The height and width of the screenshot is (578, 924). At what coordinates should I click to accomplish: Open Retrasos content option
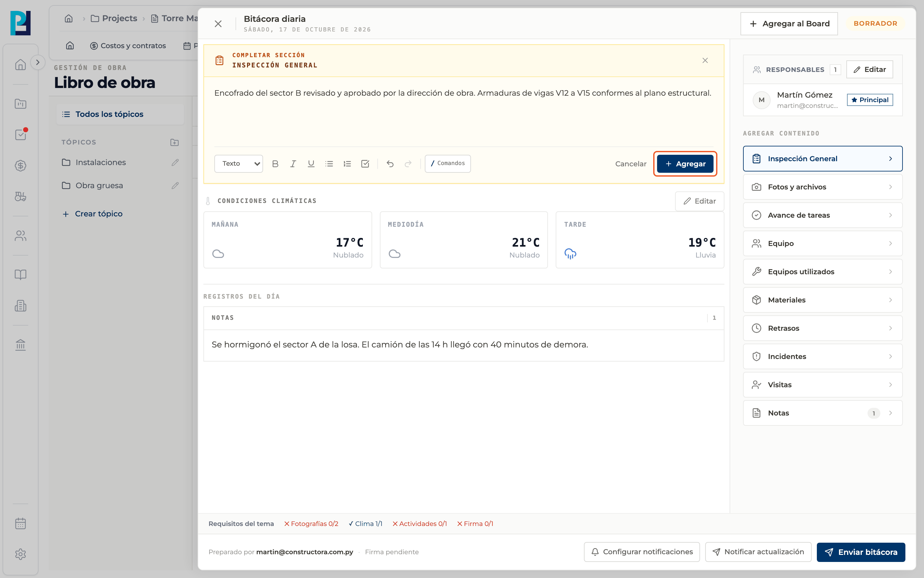click(x=822, y=328)
